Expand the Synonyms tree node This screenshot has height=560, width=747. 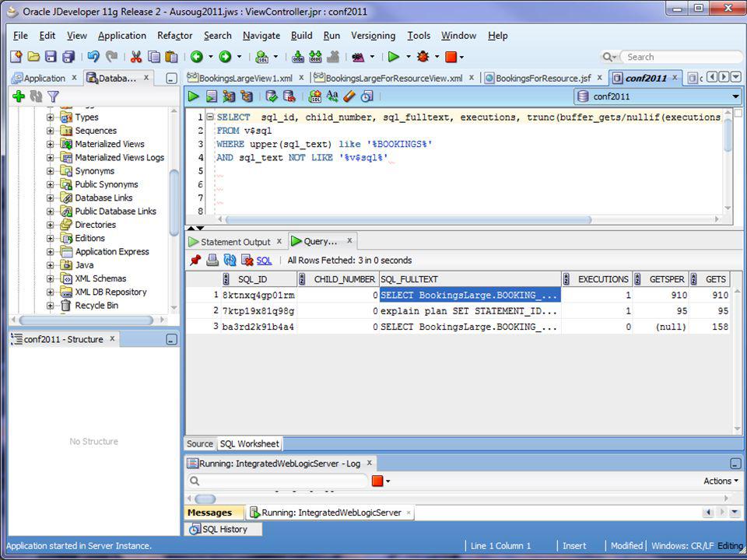click(50, 171)
